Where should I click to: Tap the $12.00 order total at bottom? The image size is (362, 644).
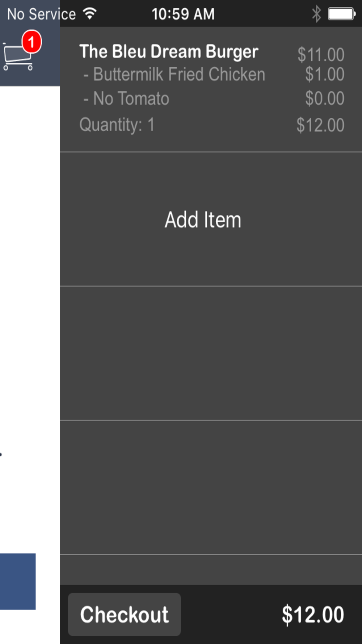coord(313,614)
